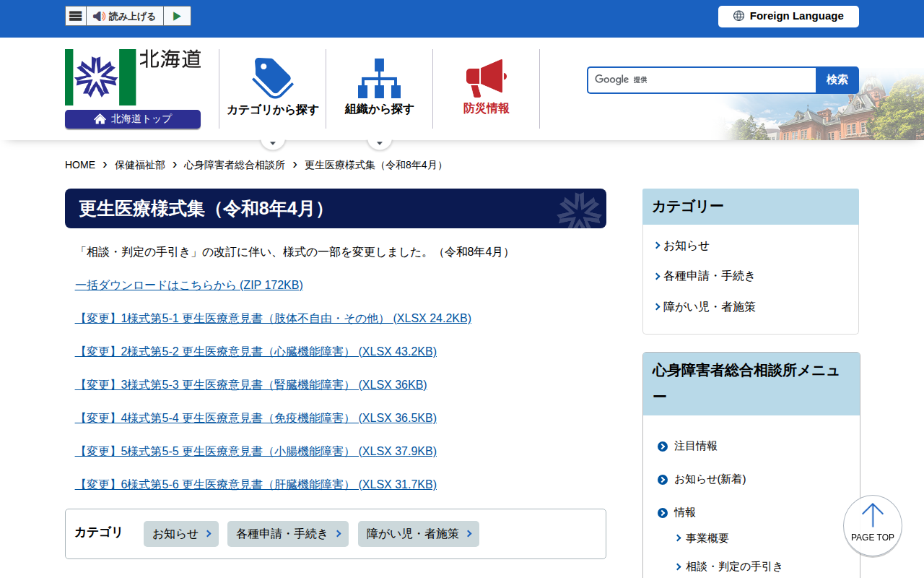Click 各種申請・手続き category tag at bottom
Image resolution: width=924 pixels, height=578 pixels.
tap(288, 534)
